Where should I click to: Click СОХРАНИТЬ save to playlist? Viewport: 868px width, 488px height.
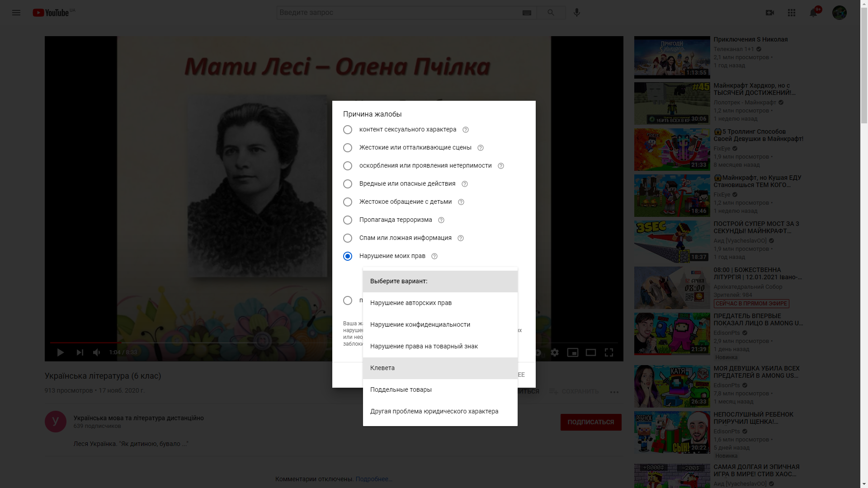click(x=574, y=391)
